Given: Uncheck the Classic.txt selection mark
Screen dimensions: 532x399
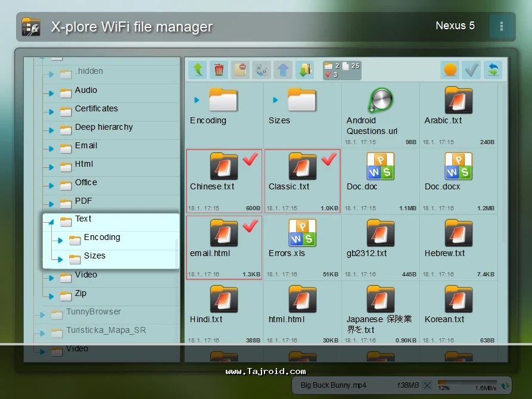Looking at the screenshot, I should point(329,160).
